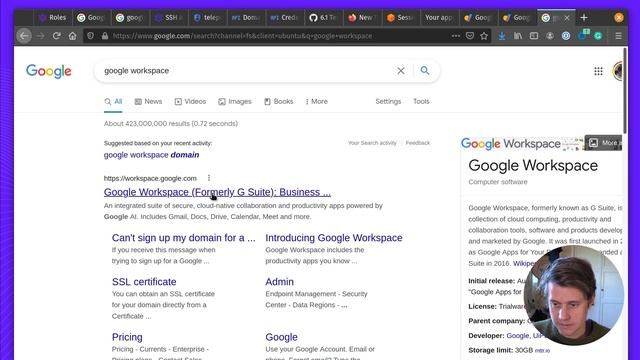Screen dimensions: 640x360
Task: Select the News results filter
Action: [148, 102]
